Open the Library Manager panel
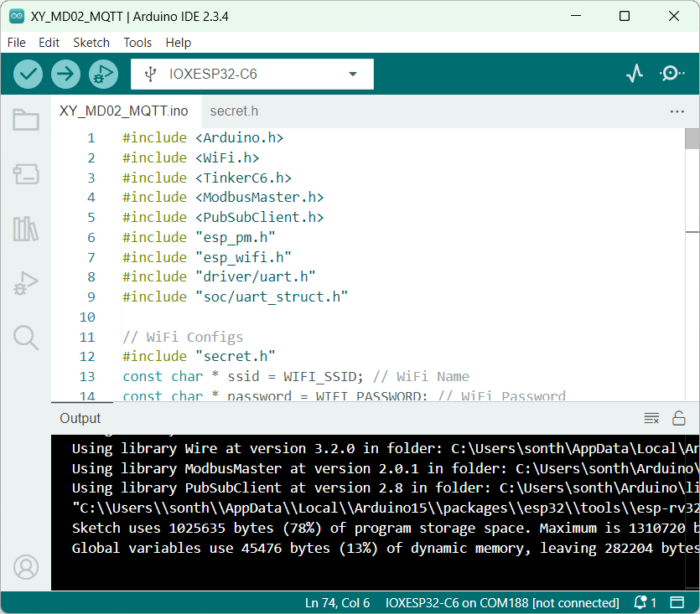The height and width of the screenshot is (614, 700). (x=26, y=229)
